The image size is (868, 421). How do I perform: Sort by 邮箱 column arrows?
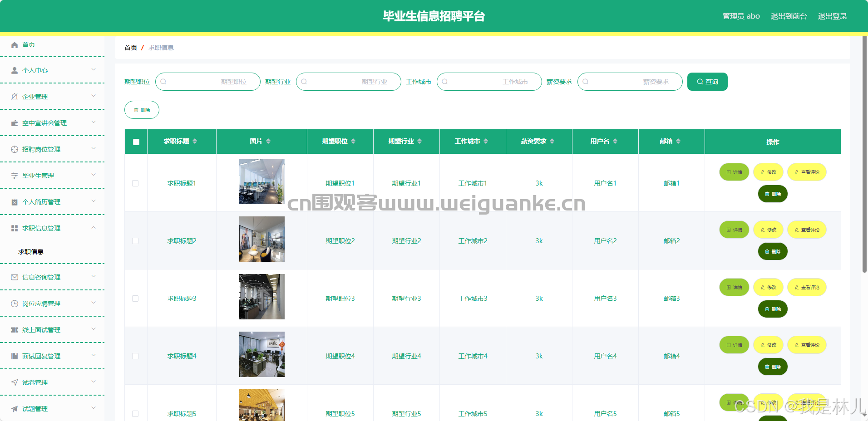click(678, 141)
